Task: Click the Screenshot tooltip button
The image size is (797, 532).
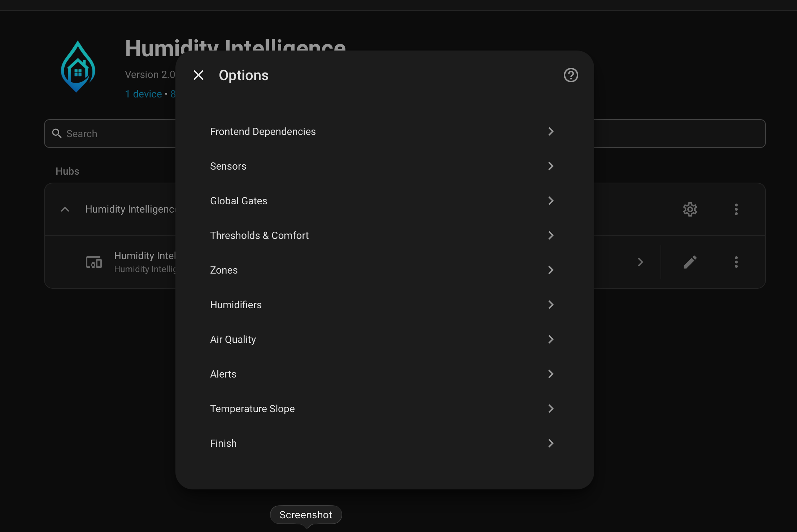Action: coord(306,515)
